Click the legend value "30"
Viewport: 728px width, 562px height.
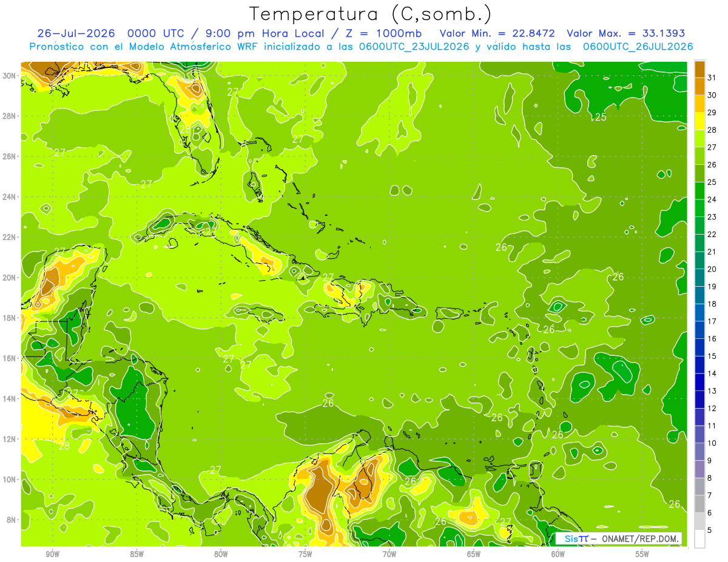tap(712, 95)
